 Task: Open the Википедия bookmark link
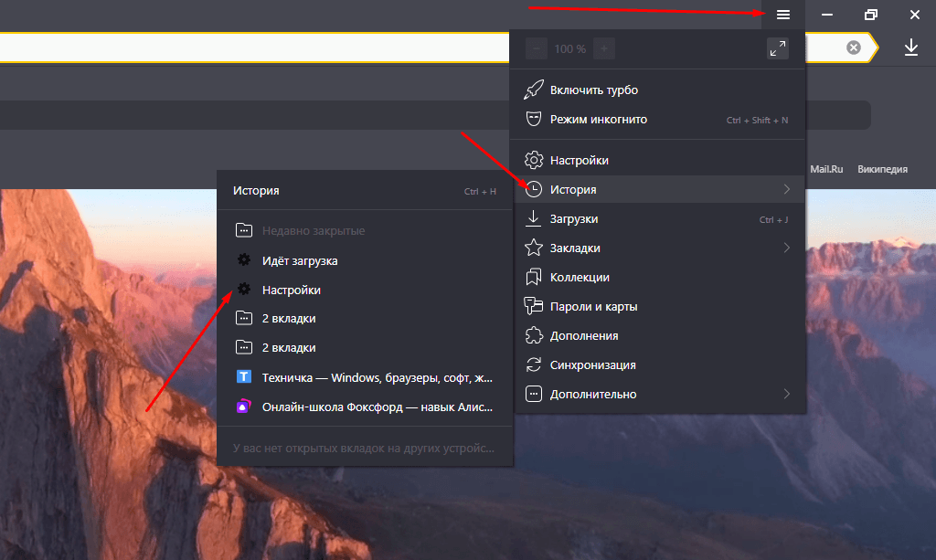(882, 169)
